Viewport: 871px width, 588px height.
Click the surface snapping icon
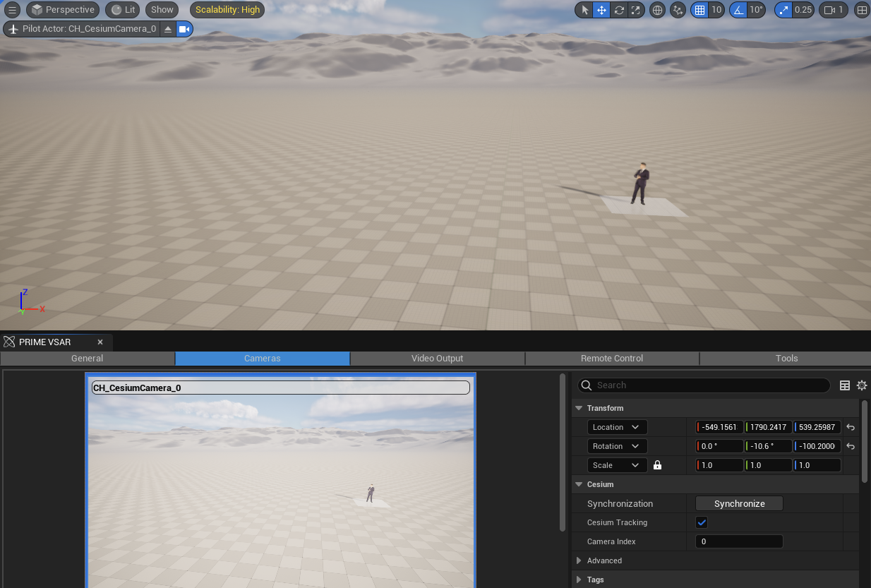coord(678,10)
